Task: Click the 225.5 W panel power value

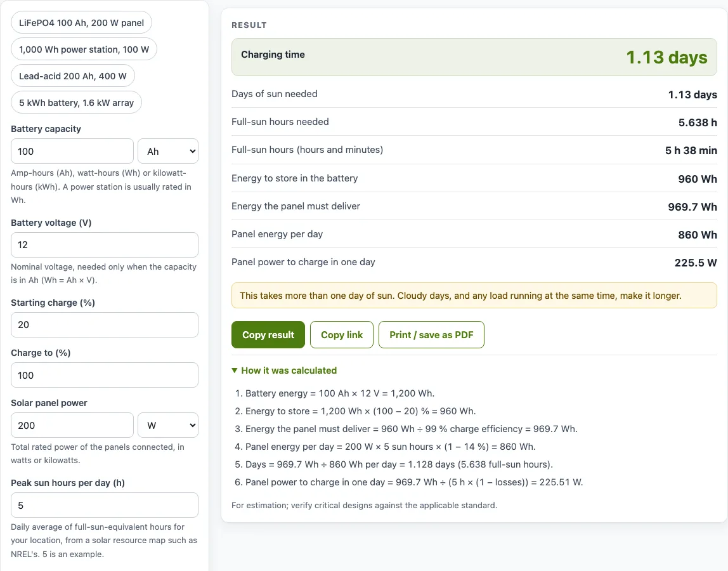Action: (x=696, y=263)
